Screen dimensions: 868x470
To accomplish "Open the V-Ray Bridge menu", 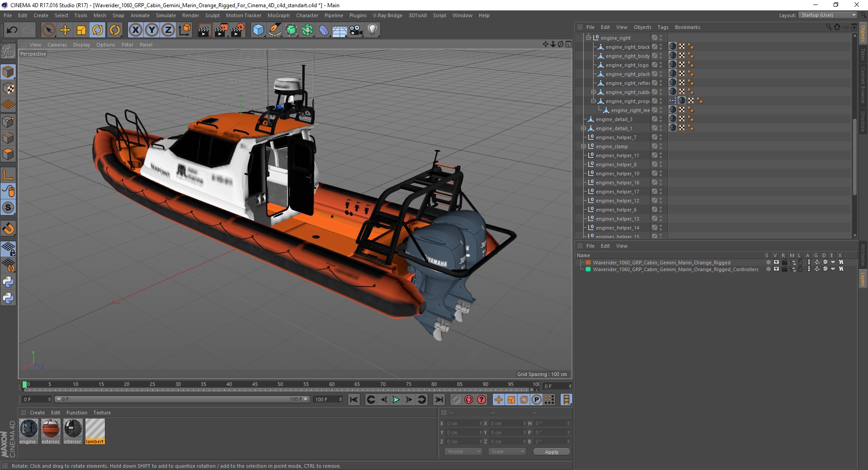I will pos(387,15).
